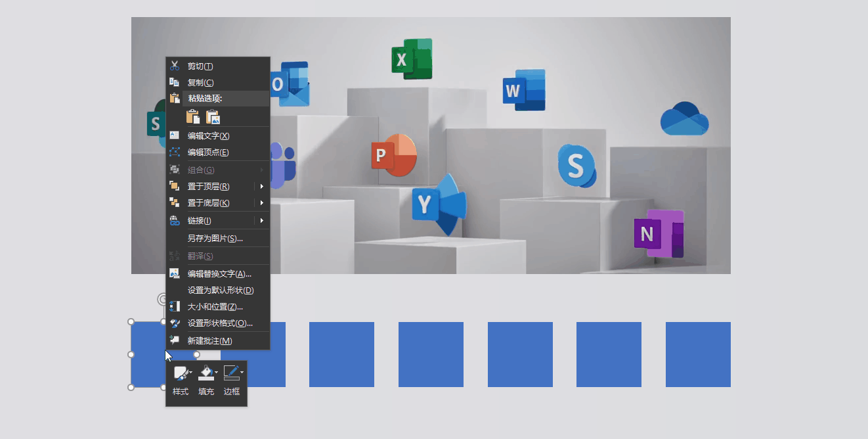The height and width of the screenshot is (439, 868).
Task: Click the PowerPoint icon in the picture
Action: [x=394, y=155]
